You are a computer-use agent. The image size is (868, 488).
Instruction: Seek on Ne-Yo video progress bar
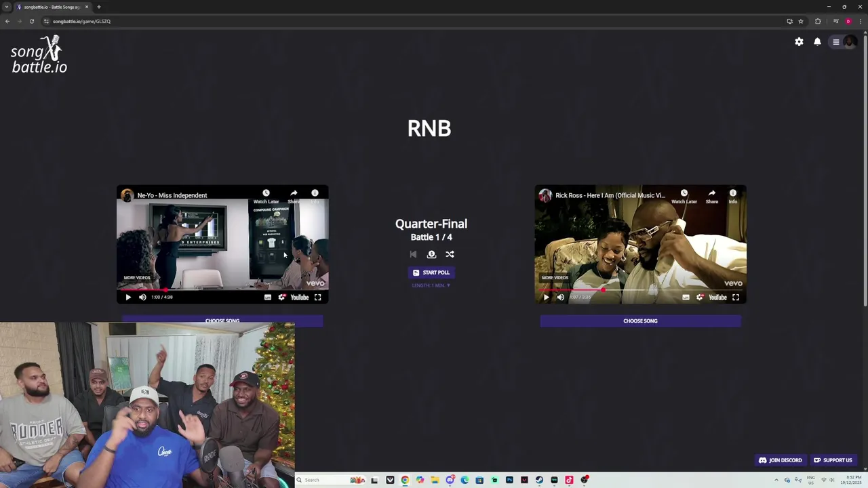click(x=222, y=289)
